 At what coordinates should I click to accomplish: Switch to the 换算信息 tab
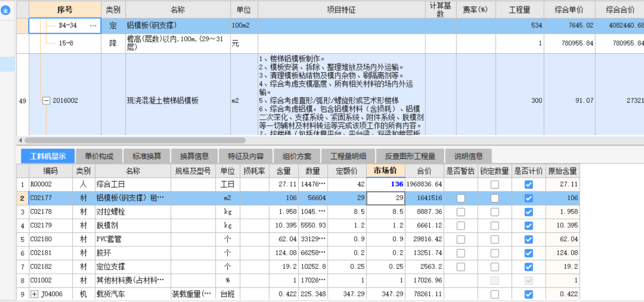tap(194, 156)
